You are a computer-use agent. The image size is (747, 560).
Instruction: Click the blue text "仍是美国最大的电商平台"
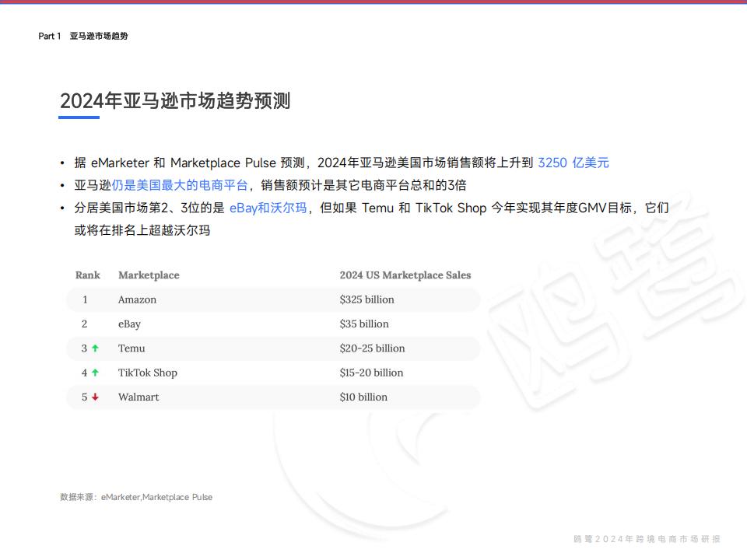coord(180,185)
